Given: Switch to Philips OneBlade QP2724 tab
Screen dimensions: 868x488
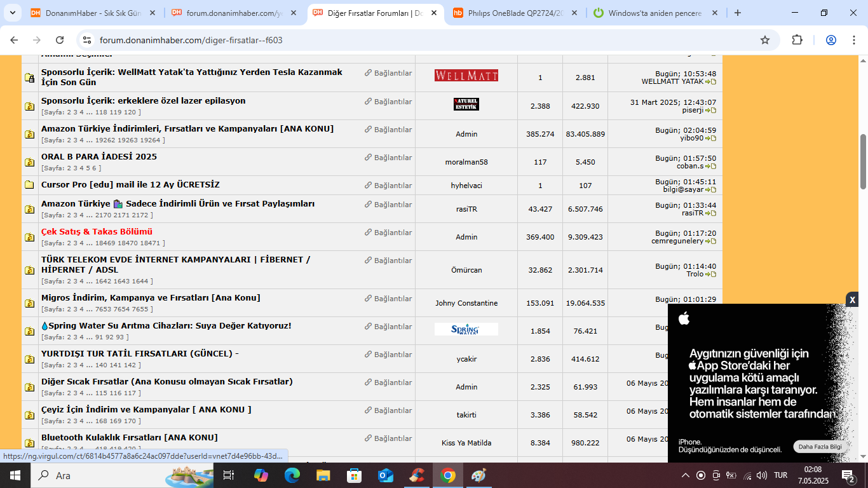Looking at the screenshot, I should (x=516, y=13).
